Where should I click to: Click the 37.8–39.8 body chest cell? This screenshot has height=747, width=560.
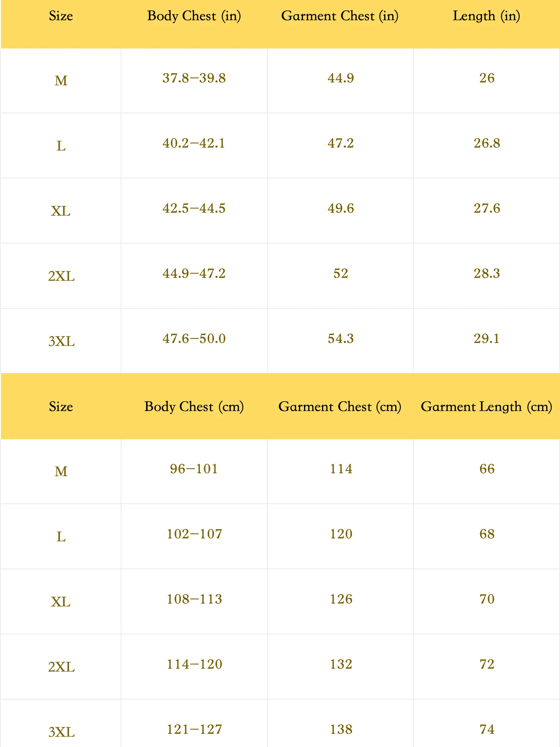[194, 78]
